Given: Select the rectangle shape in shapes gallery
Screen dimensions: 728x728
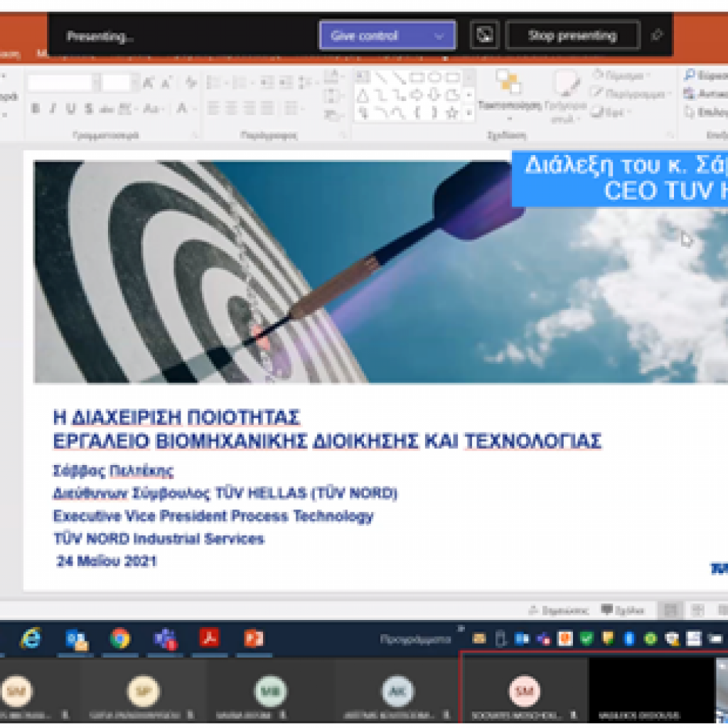Looking at the screenshot, I should tap(417, 77).
